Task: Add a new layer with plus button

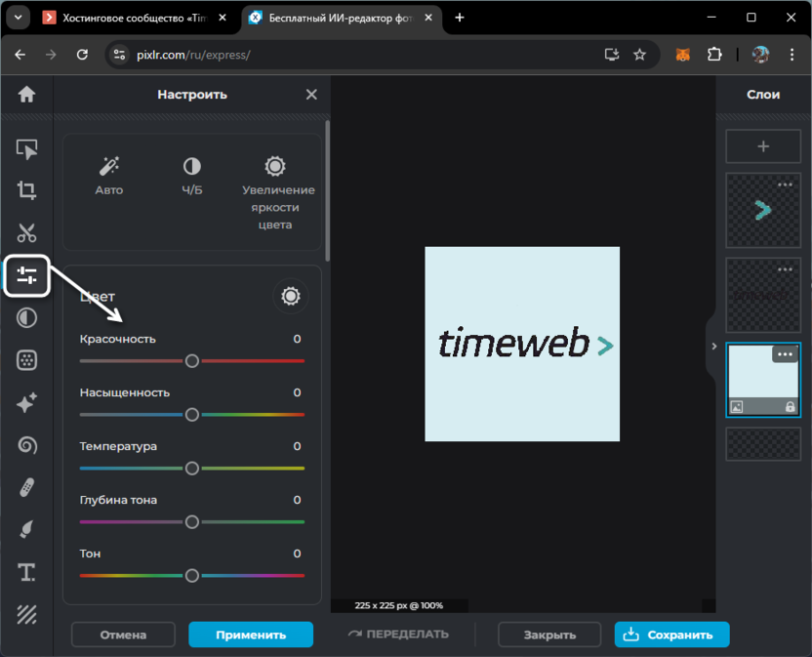Action: 763,146
